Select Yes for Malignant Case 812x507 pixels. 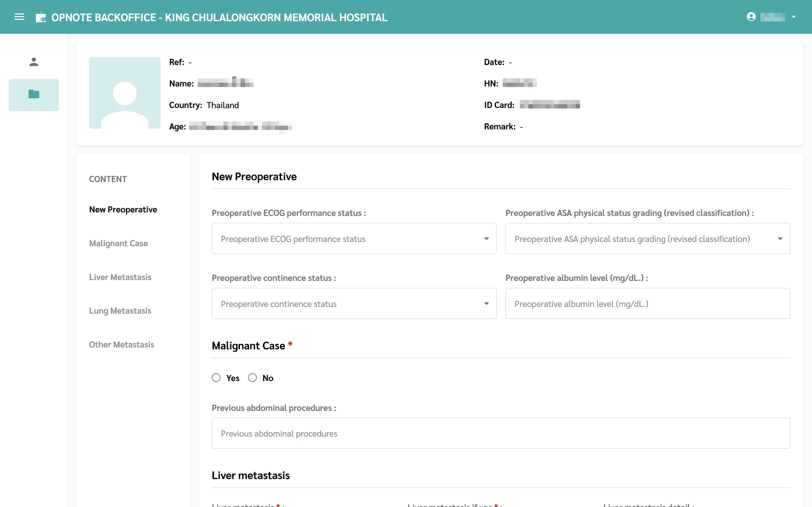[x=216, y=378]
